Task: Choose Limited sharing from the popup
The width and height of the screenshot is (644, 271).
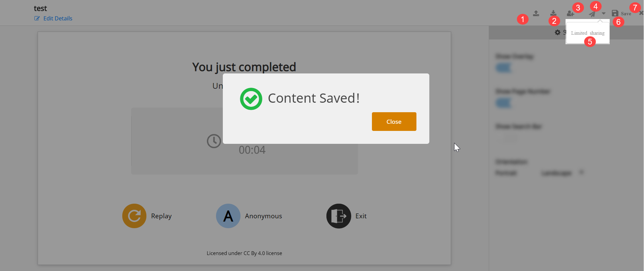Action: (588, 33)
